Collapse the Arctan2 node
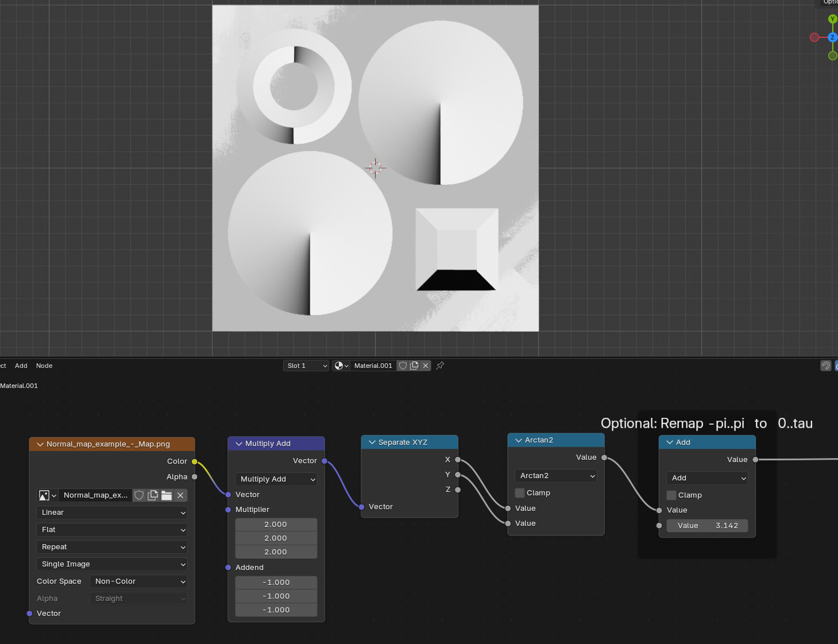The width and height of the screenshot is (838, 644). [x=519, y=440]
